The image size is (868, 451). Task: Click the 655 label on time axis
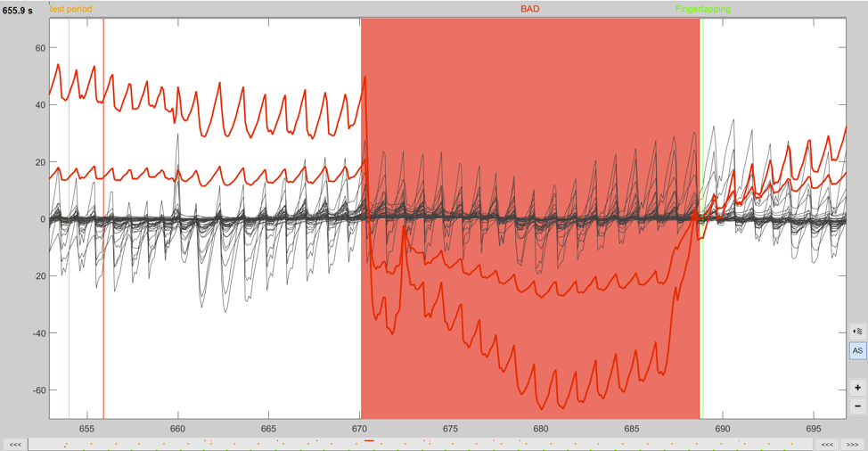pos(87,429)
